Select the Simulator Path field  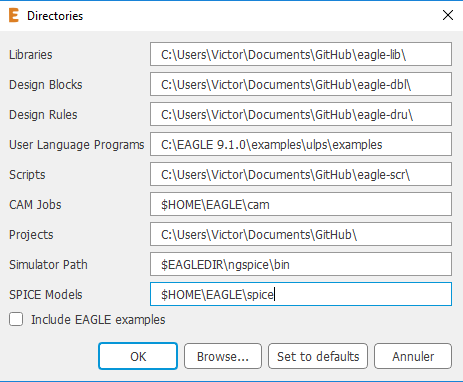point(301,264)
